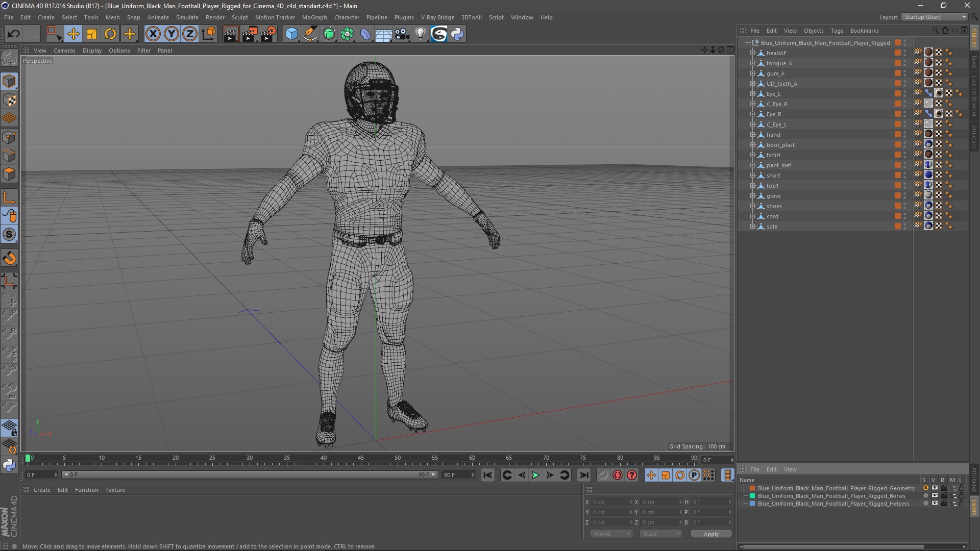Click blue color swatch of Helpers layer
This screenshot has height=551, width=980.
tap(752, 504)
